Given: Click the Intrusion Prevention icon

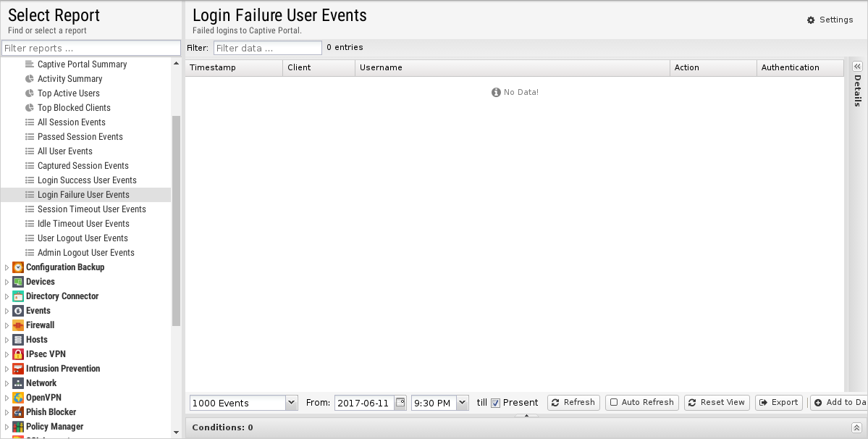Looking at the screenshot, I should (18, 369).
